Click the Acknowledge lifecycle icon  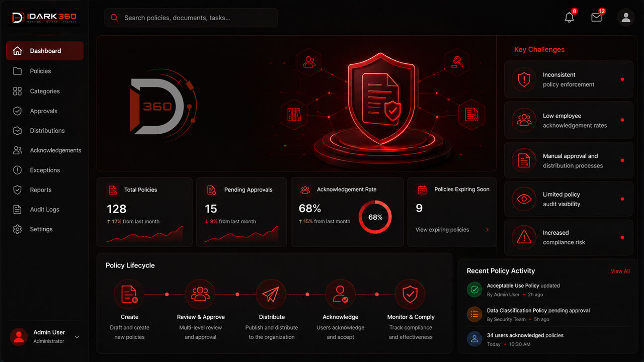(340, 294)
